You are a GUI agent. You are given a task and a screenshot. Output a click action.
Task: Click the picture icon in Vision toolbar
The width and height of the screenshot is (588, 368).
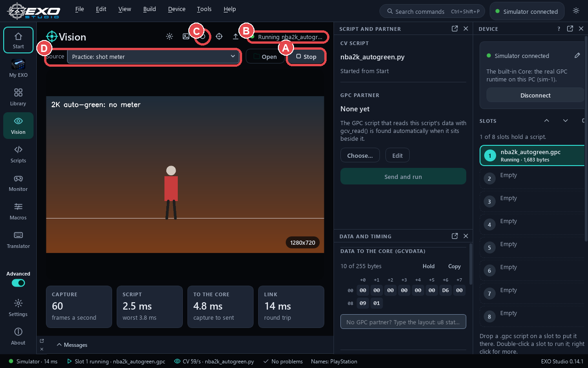[x=186, y=36]
